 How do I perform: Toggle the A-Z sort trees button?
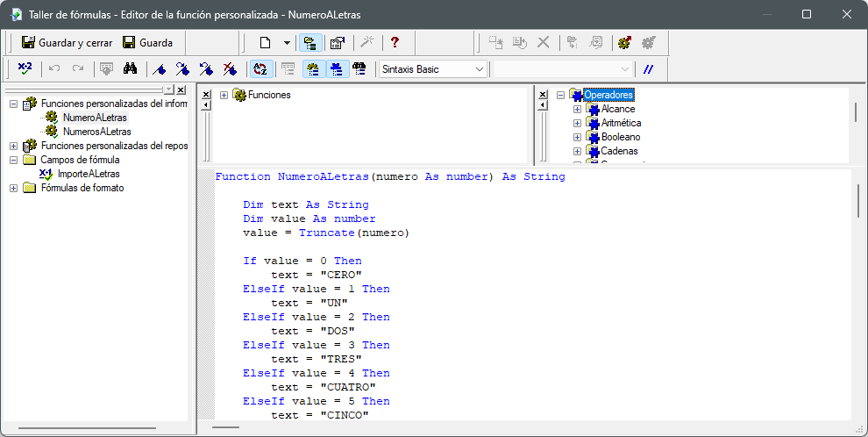click(x=260, y=68)
